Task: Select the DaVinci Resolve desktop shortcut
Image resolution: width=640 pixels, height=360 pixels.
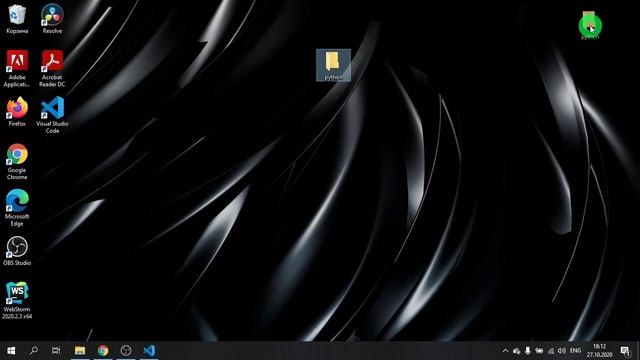Action: pos(52,19)
